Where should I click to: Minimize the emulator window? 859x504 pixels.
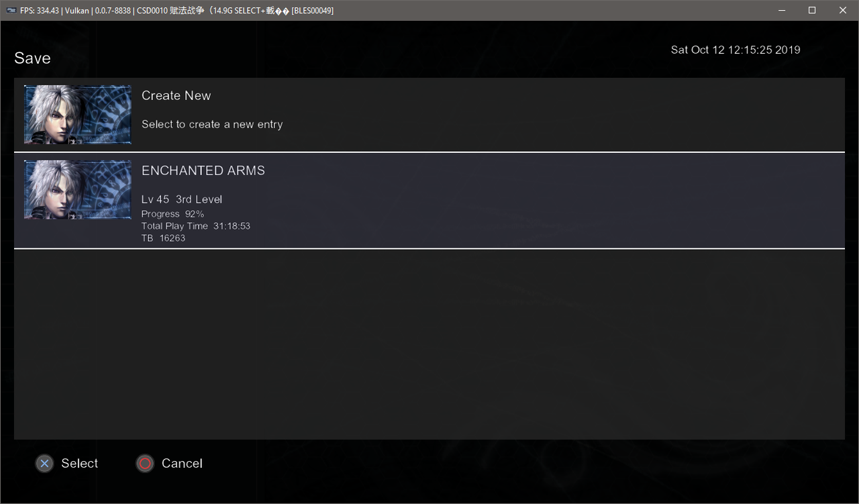tap(781, 10)
